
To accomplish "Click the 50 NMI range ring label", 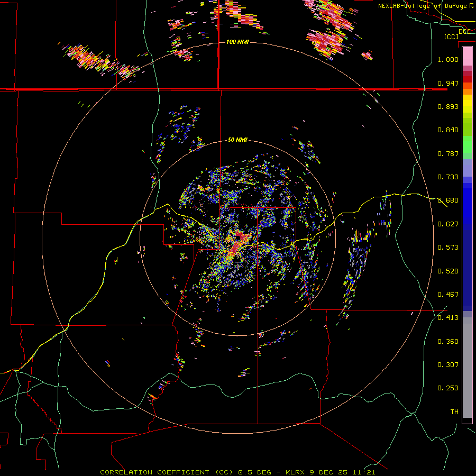I will click(237, 140).
